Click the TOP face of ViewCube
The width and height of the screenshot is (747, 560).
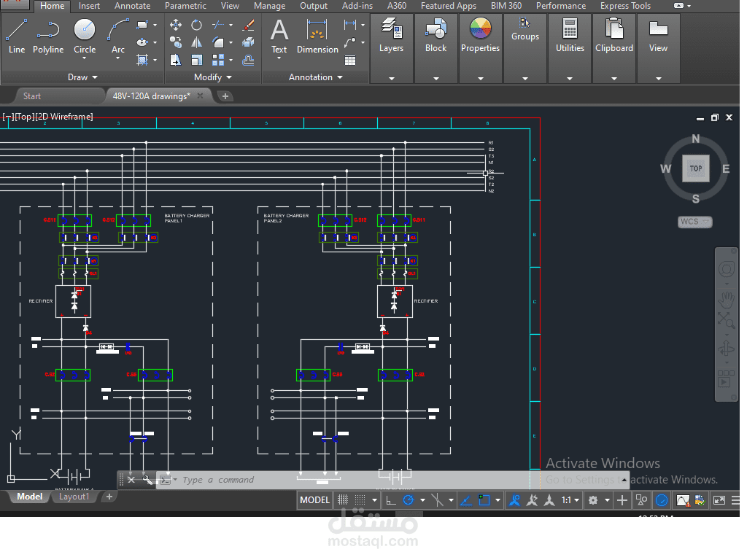pyautogui.click(x=696, y=168)
